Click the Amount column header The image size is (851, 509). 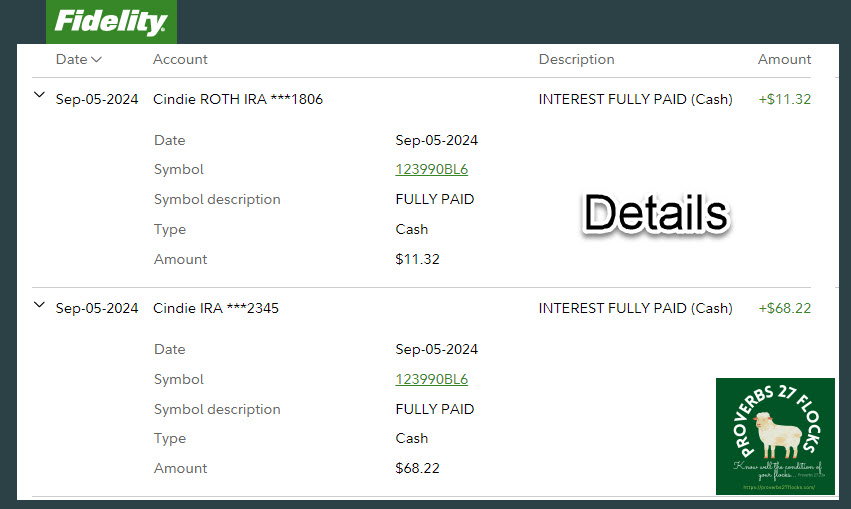[784, 60]
